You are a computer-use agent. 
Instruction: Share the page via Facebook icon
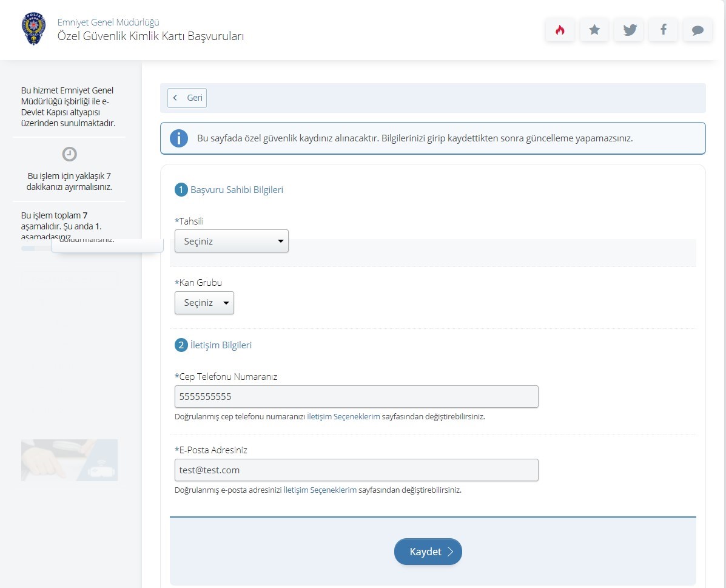664,30
